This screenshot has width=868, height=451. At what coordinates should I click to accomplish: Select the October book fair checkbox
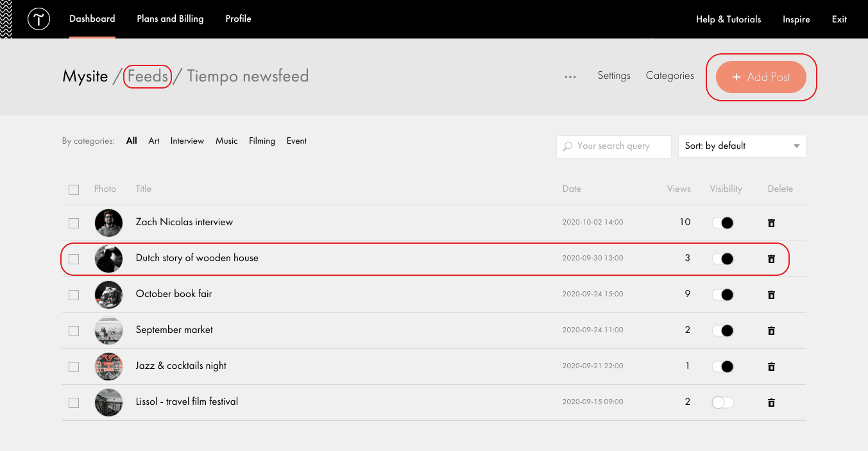(x=74, y=294)
